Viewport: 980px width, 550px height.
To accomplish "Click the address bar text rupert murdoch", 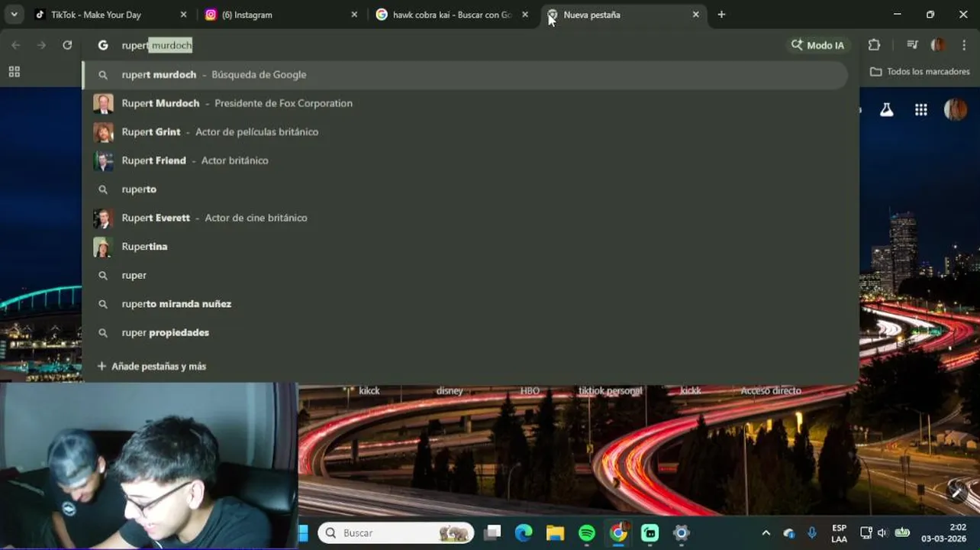I will 156,45.
